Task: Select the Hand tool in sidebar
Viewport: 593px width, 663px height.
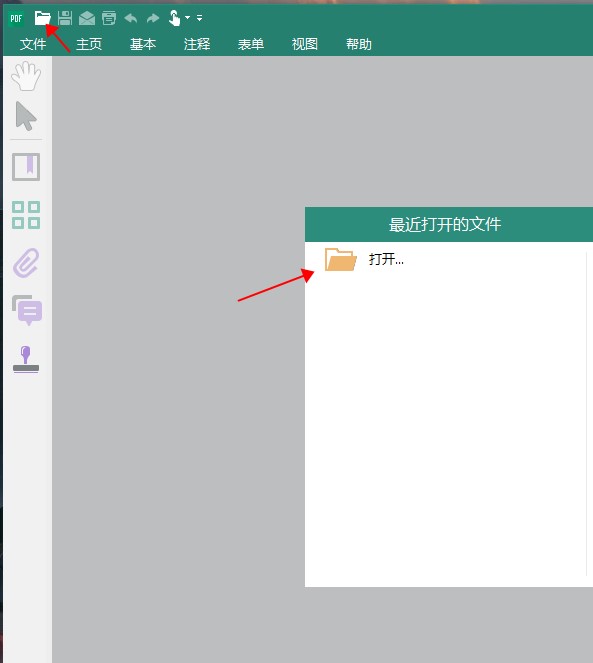Action: coord(26,76)
